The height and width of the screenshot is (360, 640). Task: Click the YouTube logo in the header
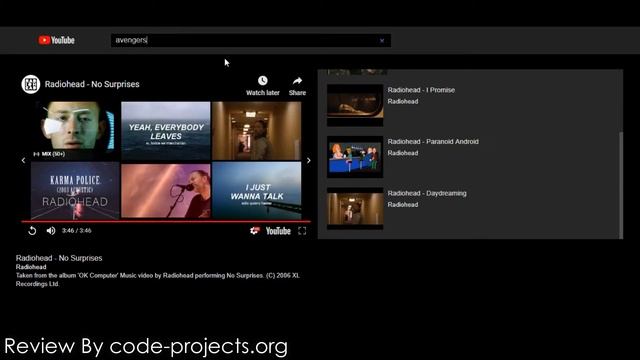point(56,40)
